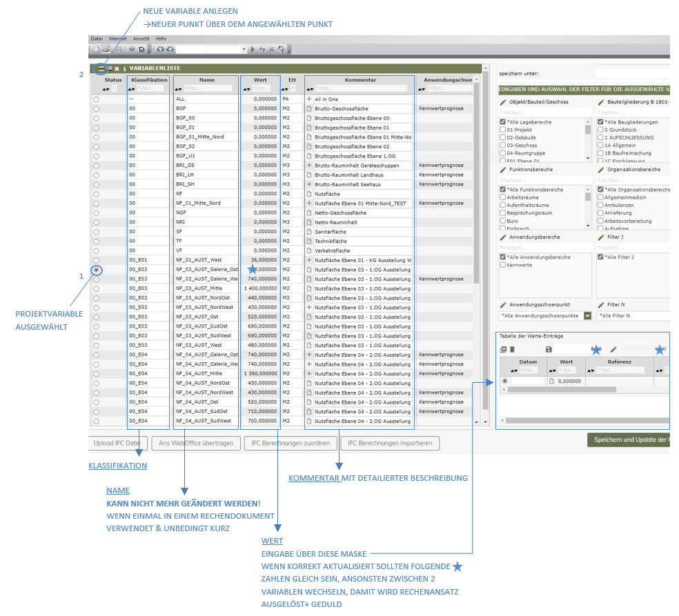Click the floppy disk save icon in Werte-Einträge
Image resolution: width=679 pixels, height=616 pixels.
pyautogui.click(x=549, y=350)
